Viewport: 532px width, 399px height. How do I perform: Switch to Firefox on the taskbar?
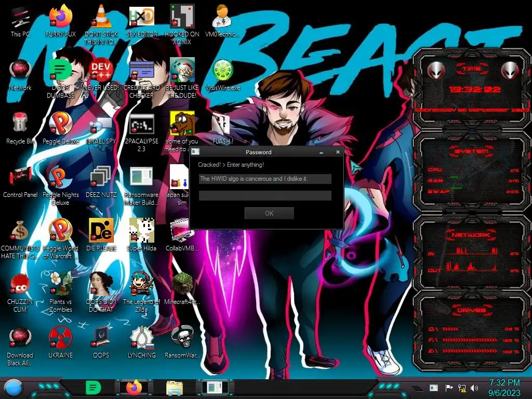(134, 388)
